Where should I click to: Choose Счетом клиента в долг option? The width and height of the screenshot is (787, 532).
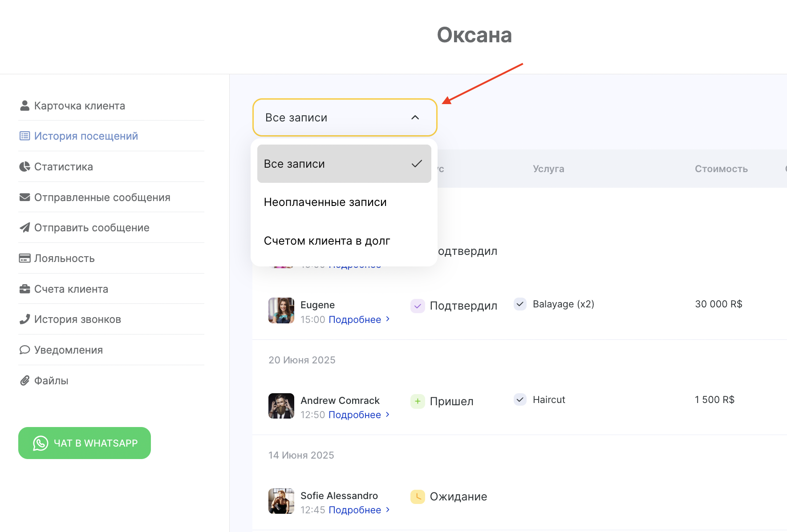[x=327, y=241]
